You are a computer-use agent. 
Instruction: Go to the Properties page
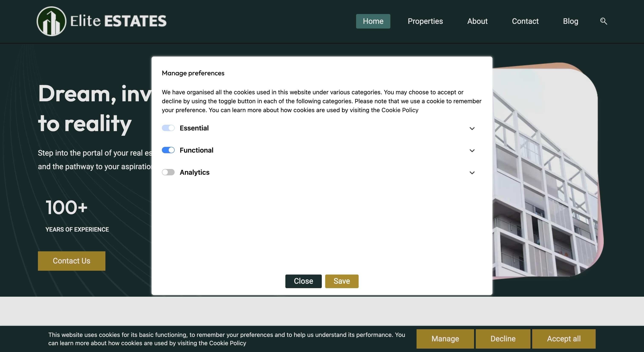tap(425, 21)
